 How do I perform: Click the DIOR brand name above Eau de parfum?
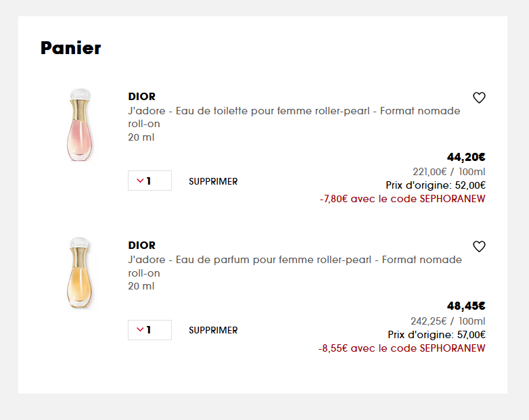(x=141, y=246)
